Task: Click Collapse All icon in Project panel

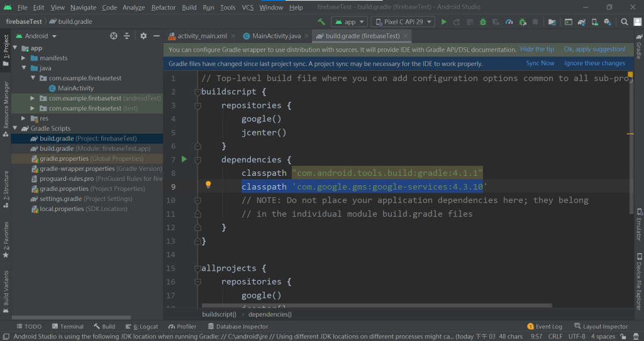Action: [x=127, y=36]
